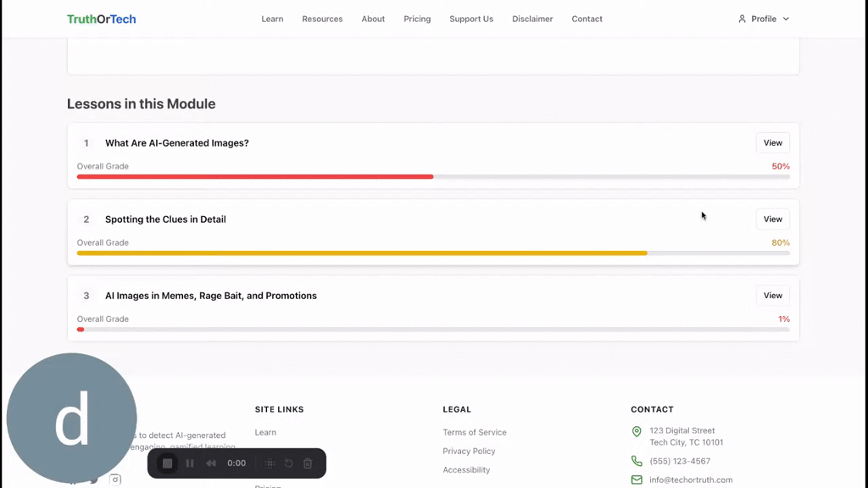Click lesson number 1 badge
The height and width of the screenshot is (488, 868).
pos(86,142)
